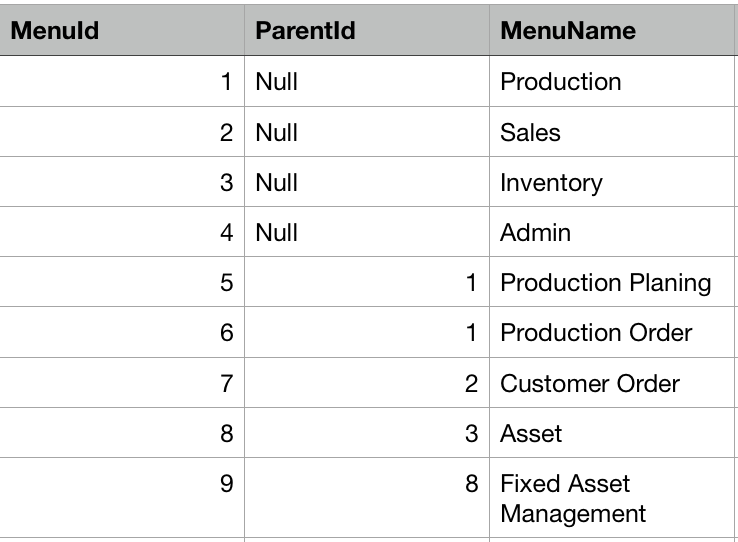Click the Production menu name cell

click(612, 81)
